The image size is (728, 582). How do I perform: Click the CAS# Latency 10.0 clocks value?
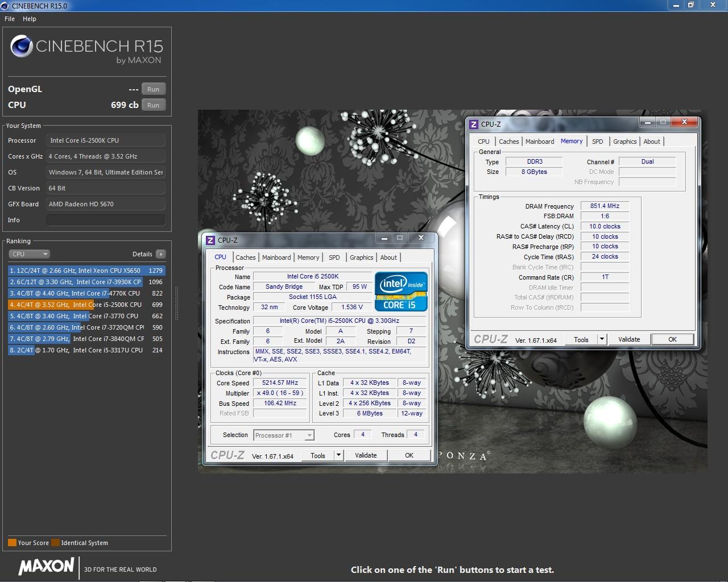(x=605, y=227)
